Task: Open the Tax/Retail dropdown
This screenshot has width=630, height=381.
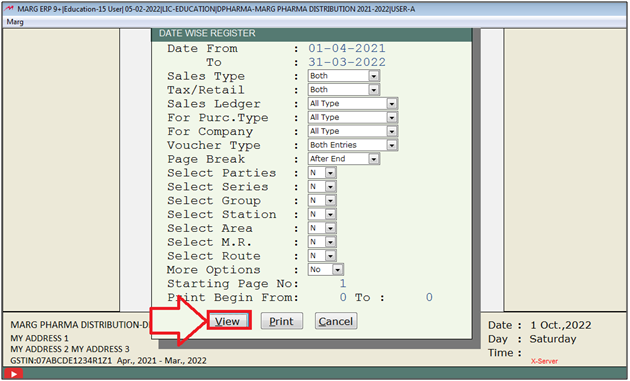Action: click(x=374, y=90)
